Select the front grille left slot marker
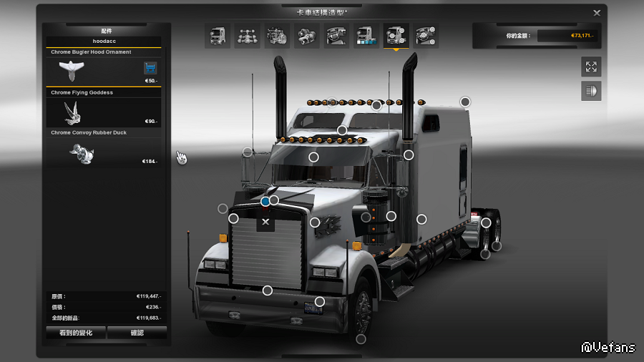The image size is (644, 362). (233, 219)
